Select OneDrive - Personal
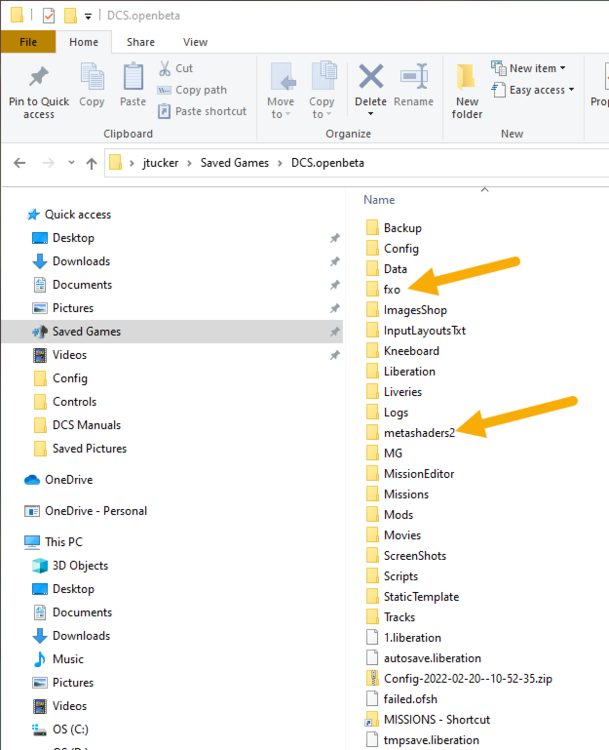609x750 pixels. (96, 511)
